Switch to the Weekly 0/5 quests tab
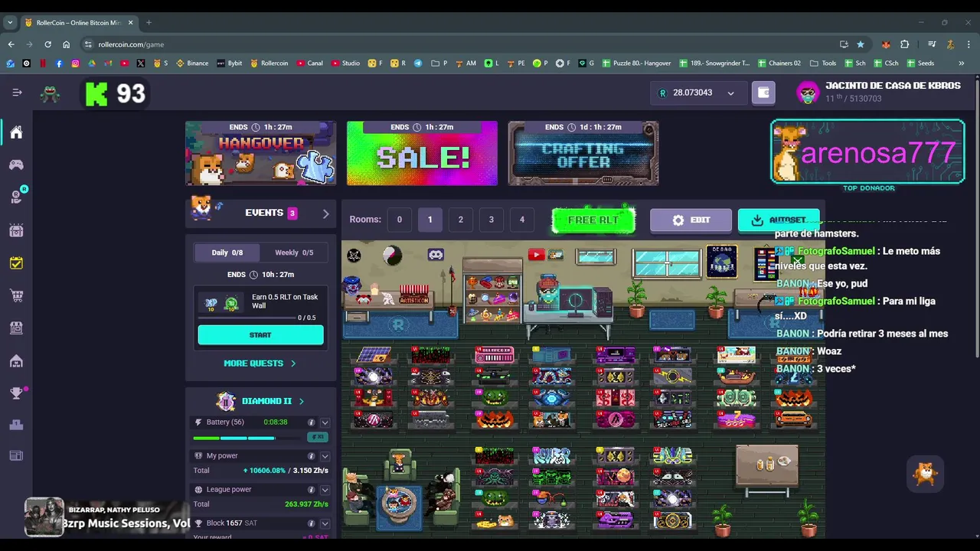 [294, 253]
